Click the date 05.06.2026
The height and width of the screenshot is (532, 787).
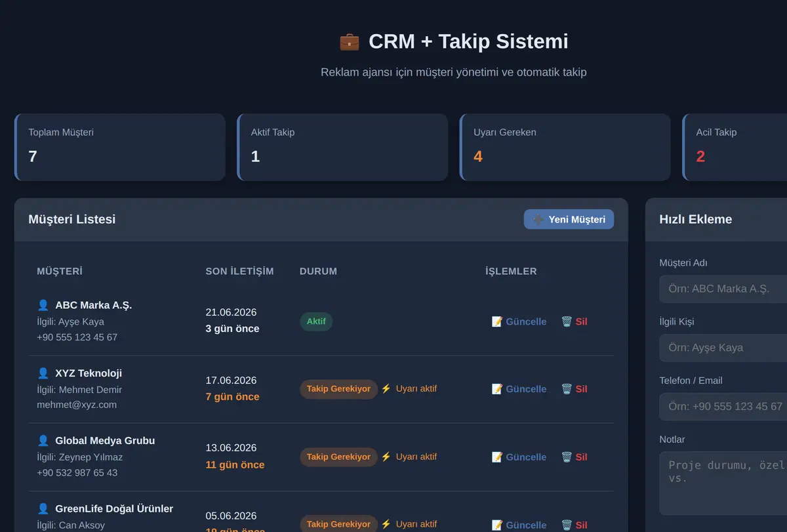[x=231, y=516]
